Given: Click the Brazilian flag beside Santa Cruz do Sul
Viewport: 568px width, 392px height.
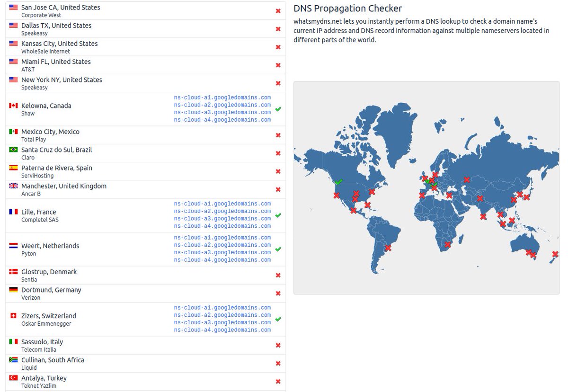Looking at the screenshot, I should click(x=13, y=150).
